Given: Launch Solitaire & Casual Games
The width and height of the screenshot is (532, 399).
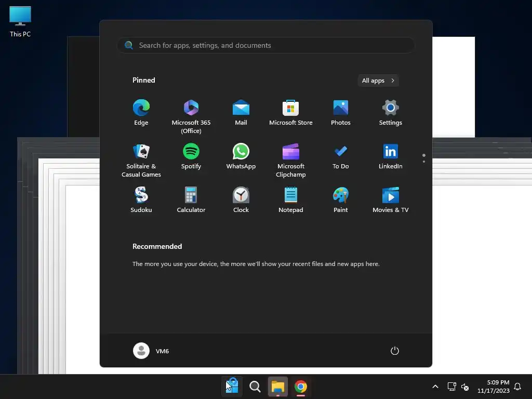Looking at the screenshot, I should point(141,161).
